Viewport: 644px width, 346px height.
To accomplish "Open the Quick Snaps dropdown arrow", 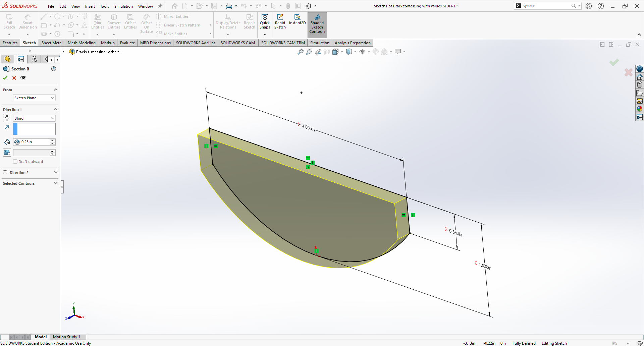I will (x=265, y=35).
